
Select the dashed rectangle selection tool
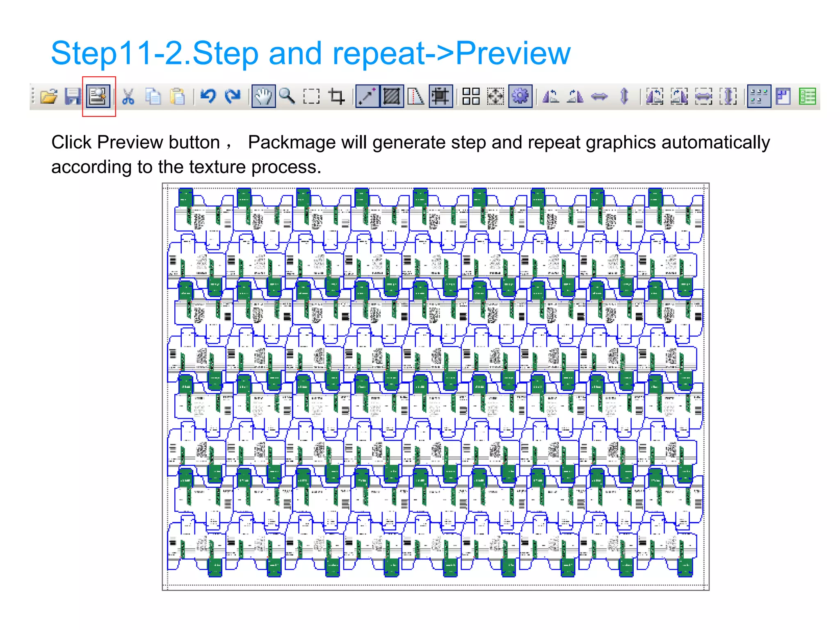point(311,97)
